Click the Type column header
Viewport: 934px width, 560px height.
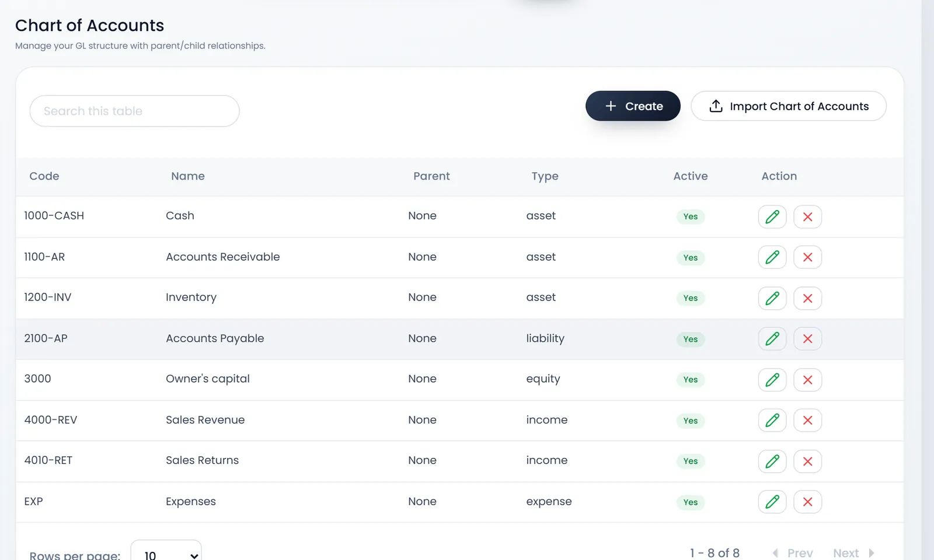click(x=545, y=176)
